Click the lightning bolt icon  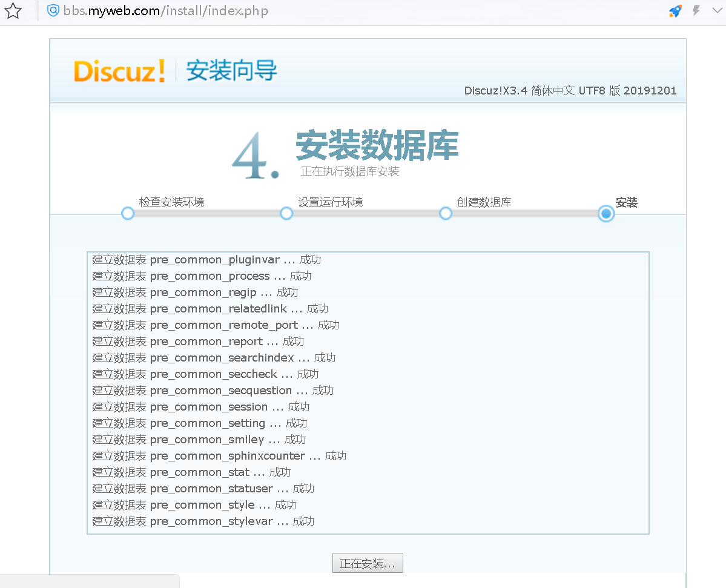(696, 10)
